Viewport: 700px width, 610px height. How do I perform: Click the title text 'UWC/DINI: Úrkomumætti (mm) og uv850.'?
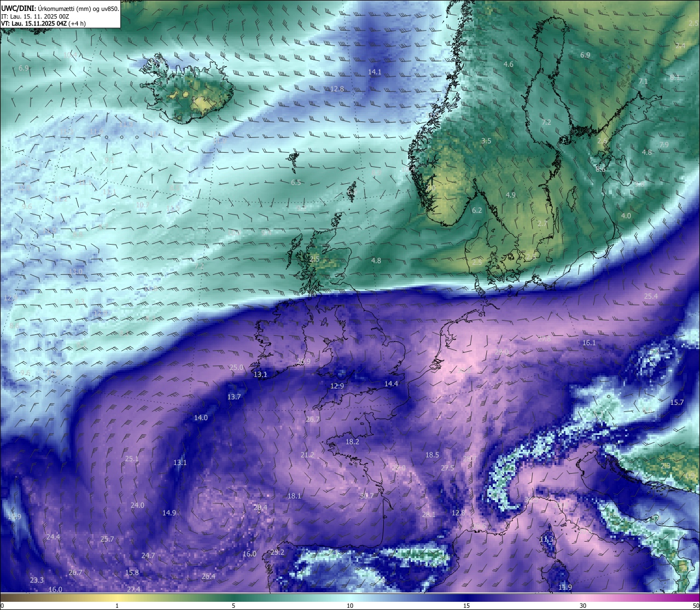[60, 8]
